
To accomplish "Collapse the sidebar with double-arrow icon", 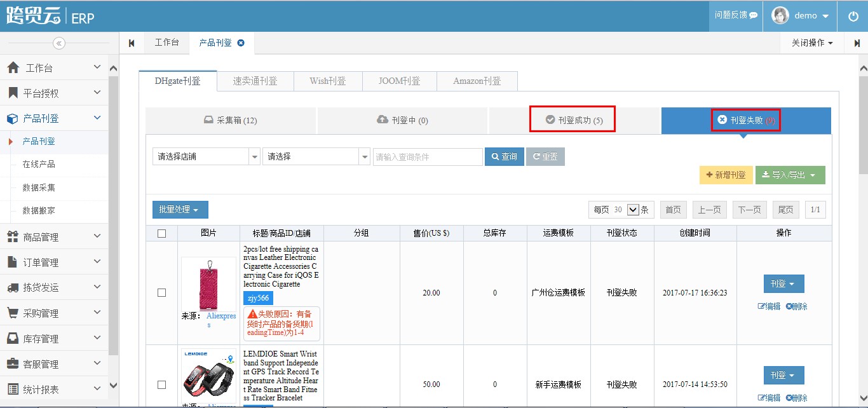I will pos(59,43).
